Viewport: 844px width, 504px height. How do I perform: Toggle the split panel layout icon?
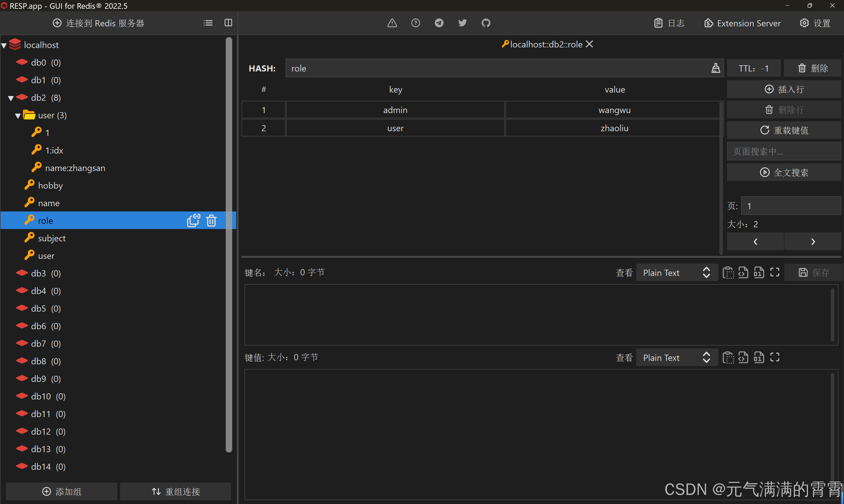click(228, 23)
